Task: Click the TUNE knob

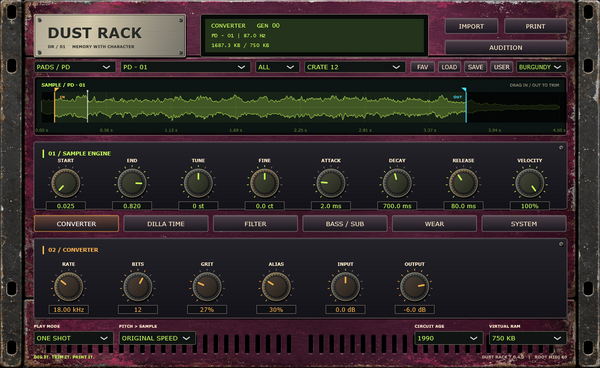Action: pos(198,183)
